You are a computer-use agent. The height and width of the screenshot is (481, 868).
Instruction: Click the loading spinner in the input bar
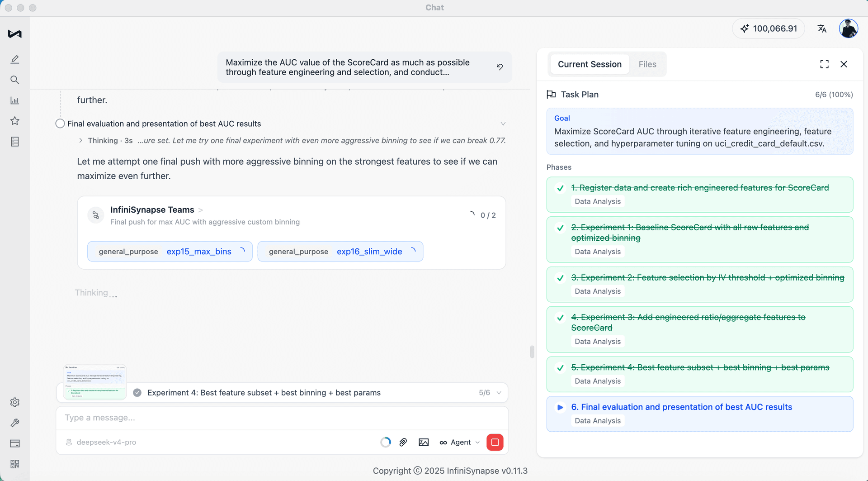tap(386, 442)
